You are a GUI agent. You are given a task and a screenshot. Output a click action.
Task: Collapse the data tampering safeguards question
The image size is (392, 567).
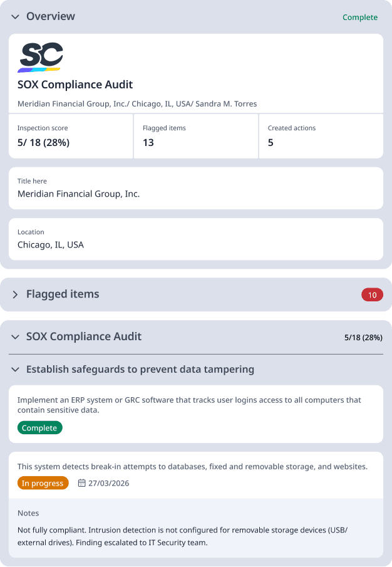14,369
